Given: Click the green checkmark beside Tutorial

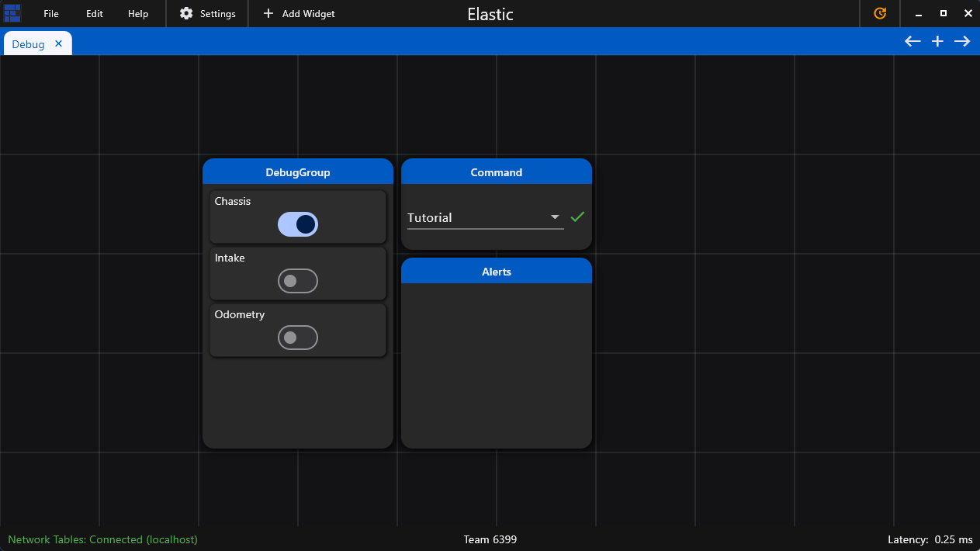Looking at the screenshot, I should pyautogui.click(x=577, y=217).
